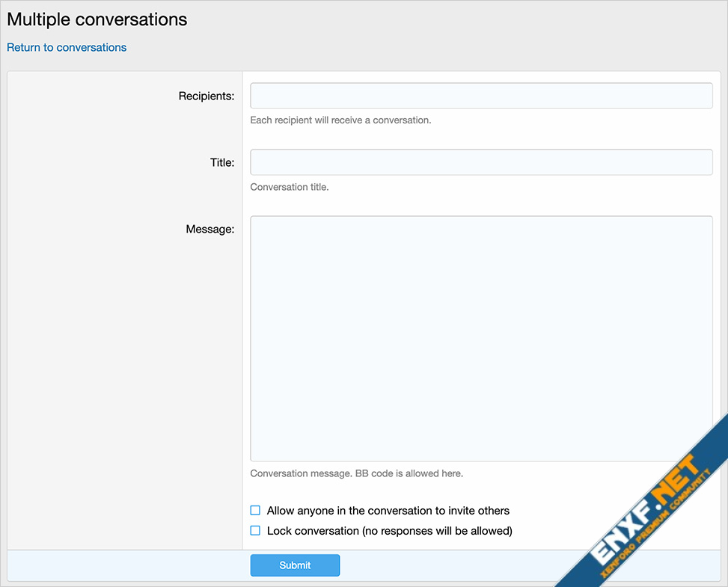Click the empty footer bar right of Submit

pos(449,565)
